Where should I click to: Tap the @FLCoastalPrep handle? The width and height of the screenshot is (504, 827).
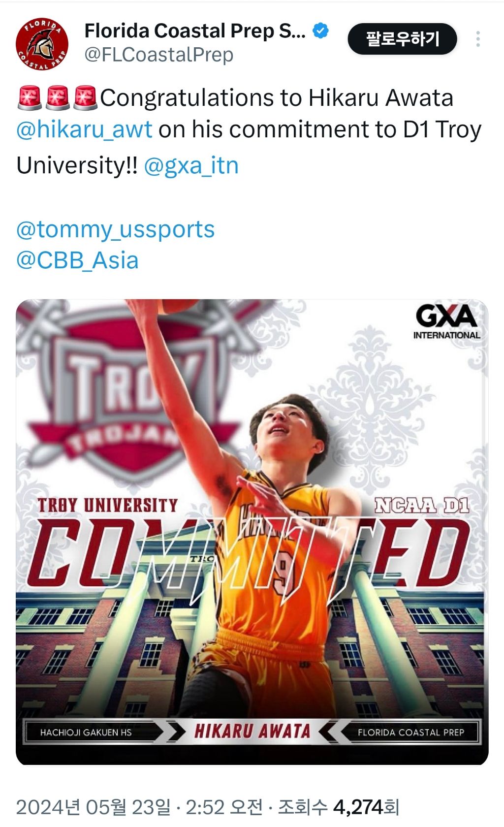click(x=158, y=55)
